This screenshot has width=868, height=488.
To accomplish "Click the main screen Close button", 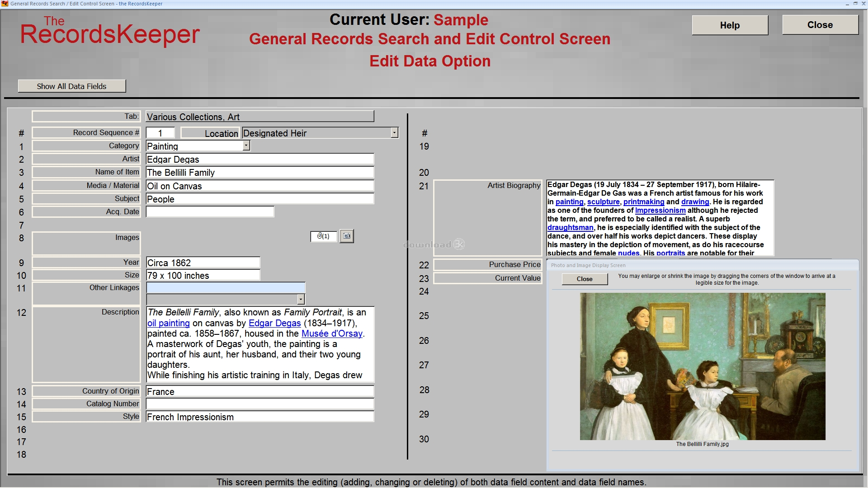I will 820,25.
